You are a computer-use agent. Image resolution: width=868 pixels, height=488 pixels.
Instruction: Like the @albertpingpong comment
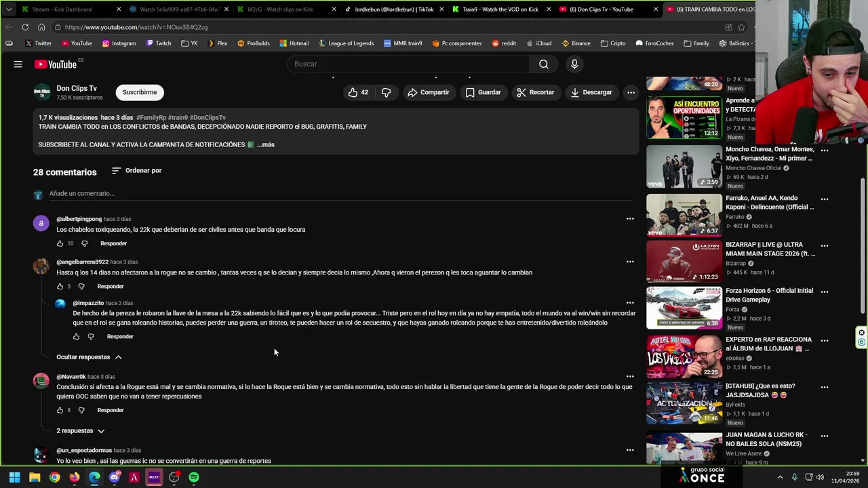(60, 243)
